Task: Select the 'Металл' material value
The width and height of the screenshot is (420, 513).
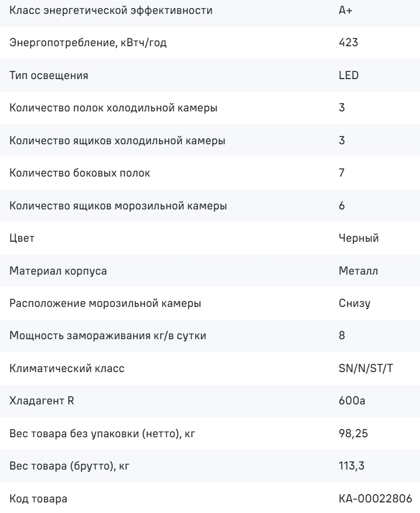Action: (358, 271)
